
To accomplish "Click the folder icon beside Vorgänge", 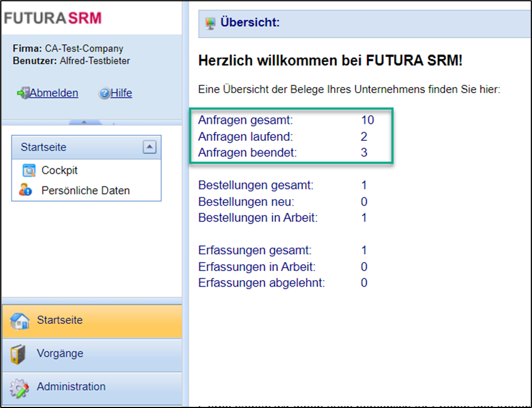I will [x=18, y=355].
